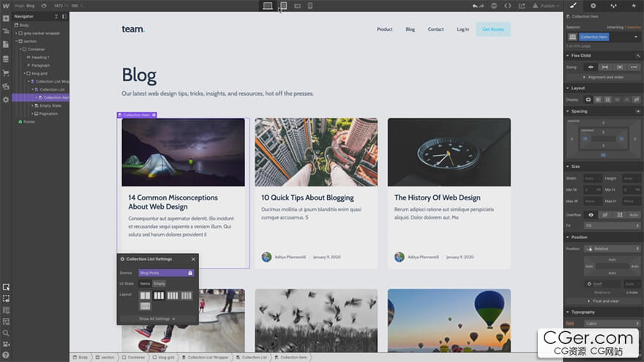This screenshot has height=362, width=644.
Task: Open the Webflow logo menu
Action: pos(6,6)
